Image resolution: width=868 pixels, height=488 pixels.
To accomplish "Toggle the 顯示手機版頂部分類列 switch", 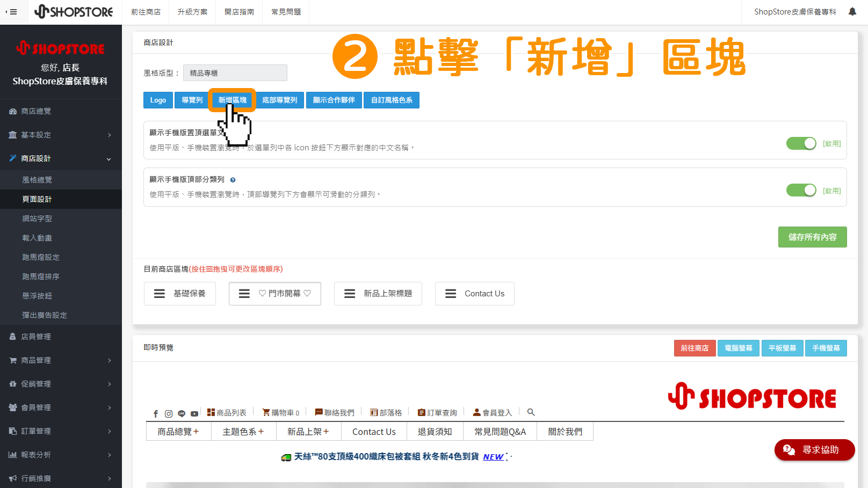I will pos(801,190).
